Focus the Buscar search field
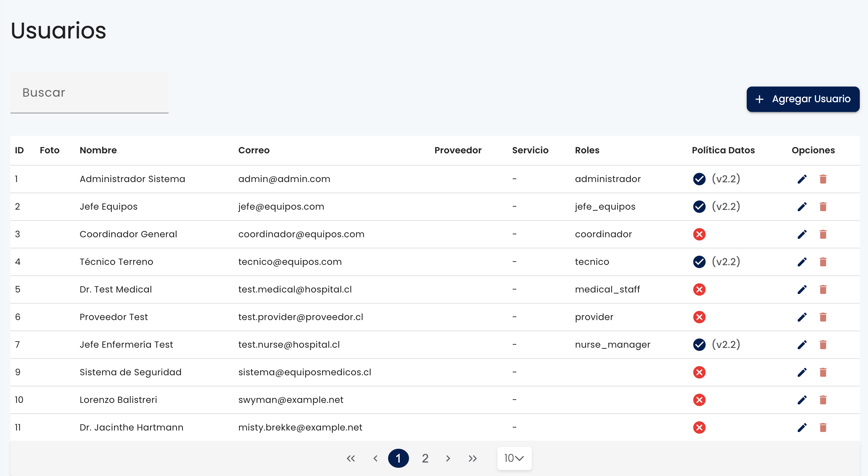The height and width of the screenshot is (476, 868). (x=90, y=93)
